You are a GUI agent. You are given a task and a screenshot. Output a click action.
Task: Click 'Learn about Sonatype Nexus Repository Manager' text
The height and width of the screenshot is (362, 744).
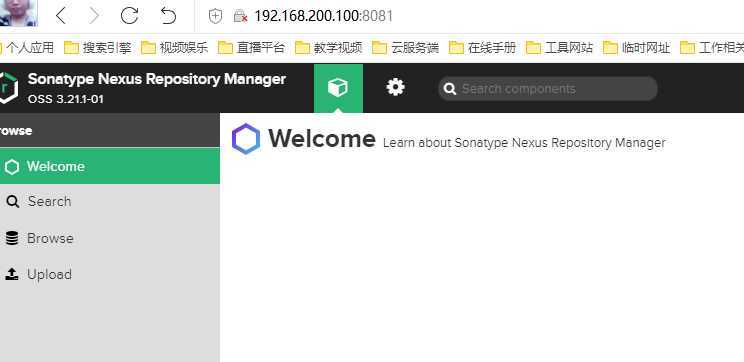coord(524,143)
